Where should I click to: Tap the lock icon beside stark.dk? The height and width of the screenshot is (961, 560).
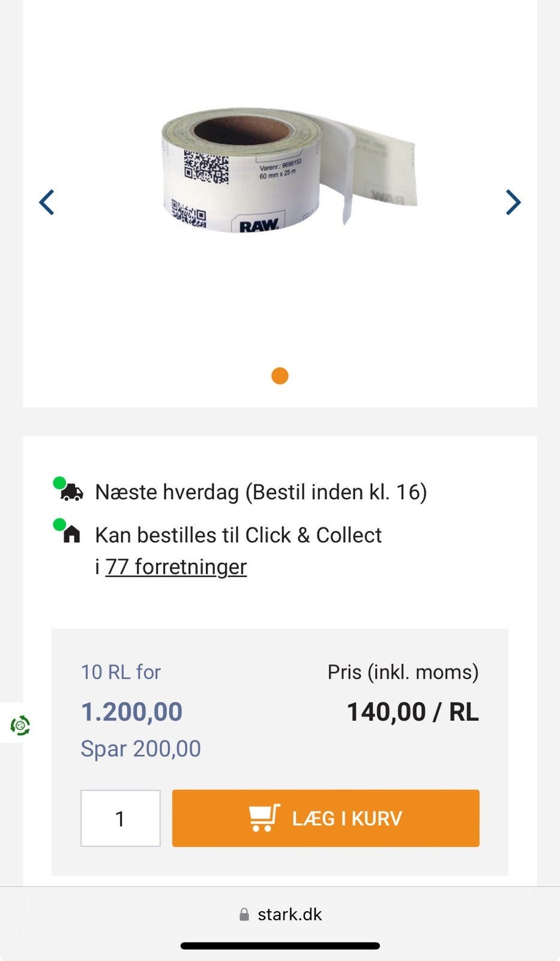244,915
